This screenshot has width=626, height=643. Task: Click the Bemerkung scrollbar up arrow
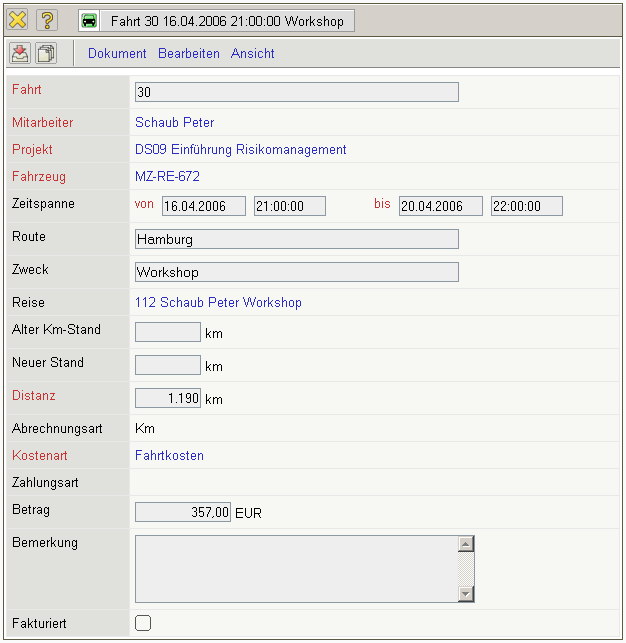[x=466, y=544]
